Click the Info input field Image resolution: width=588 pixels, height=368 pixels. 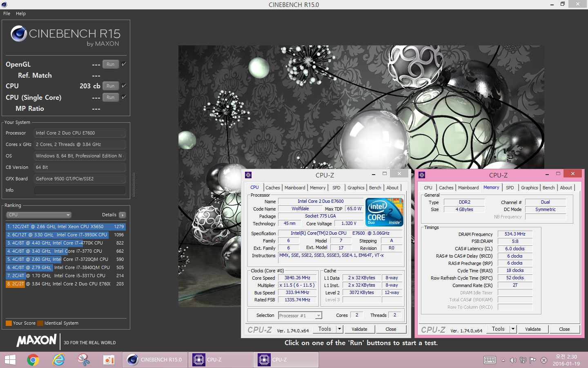pos(80,190)
